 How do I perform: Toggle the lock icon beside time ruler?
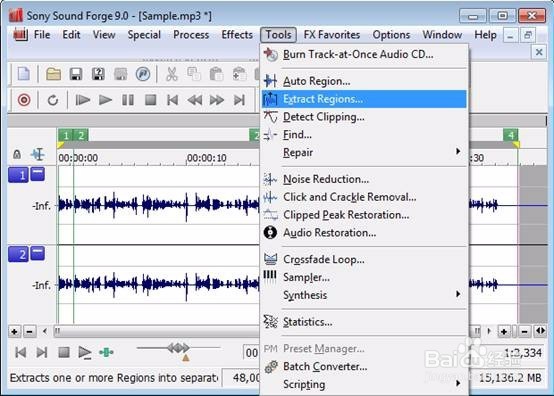(17, 154)
